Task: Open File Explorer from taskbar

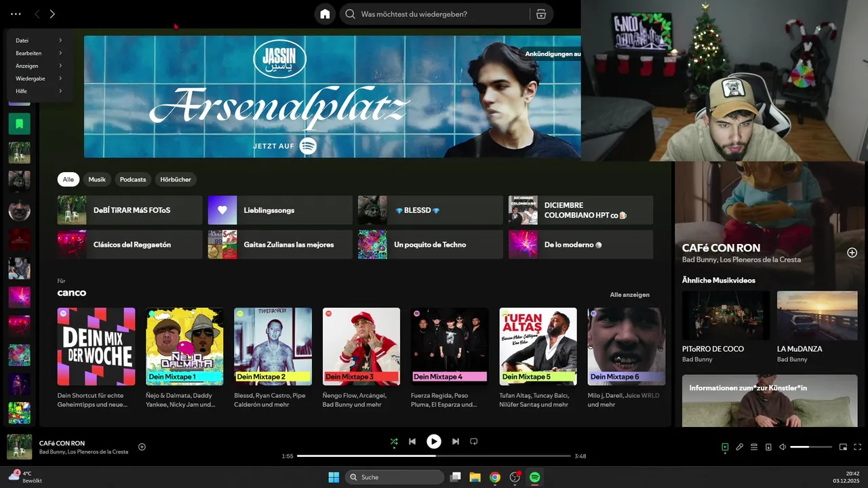Action: click(475, 477)
